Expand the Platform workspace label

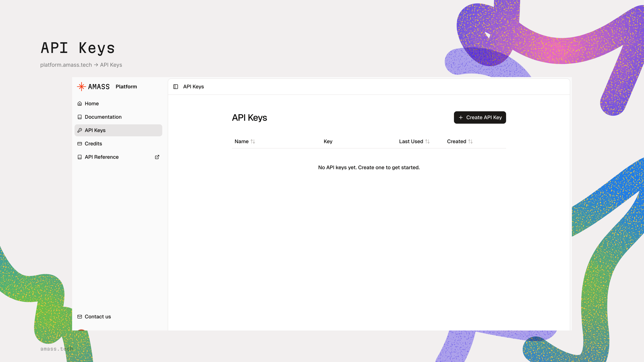tap(126, 86)
